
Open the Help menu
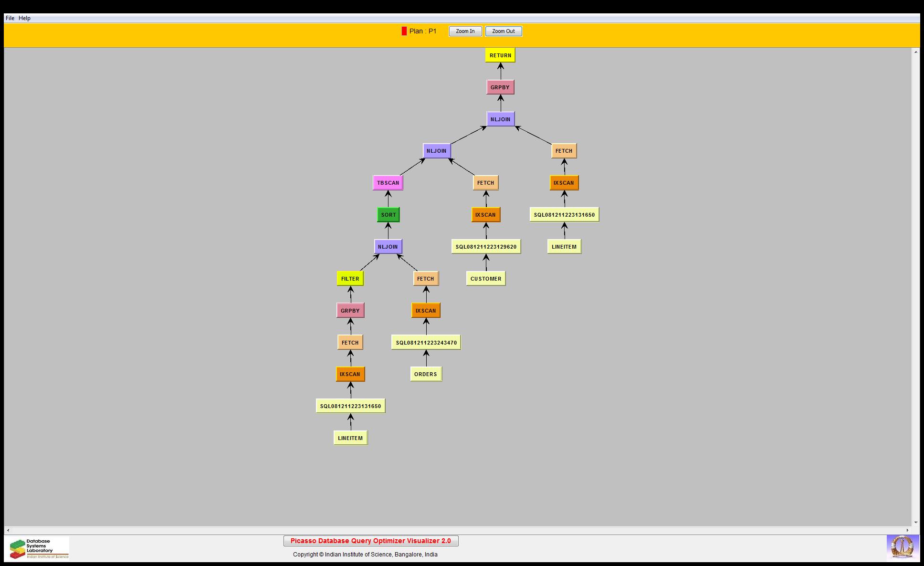coord(24,18)
